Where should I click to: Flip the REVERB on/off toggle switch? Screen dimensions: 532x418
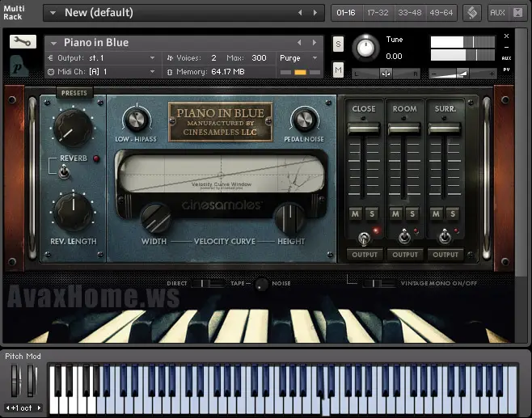click(64, 171)
